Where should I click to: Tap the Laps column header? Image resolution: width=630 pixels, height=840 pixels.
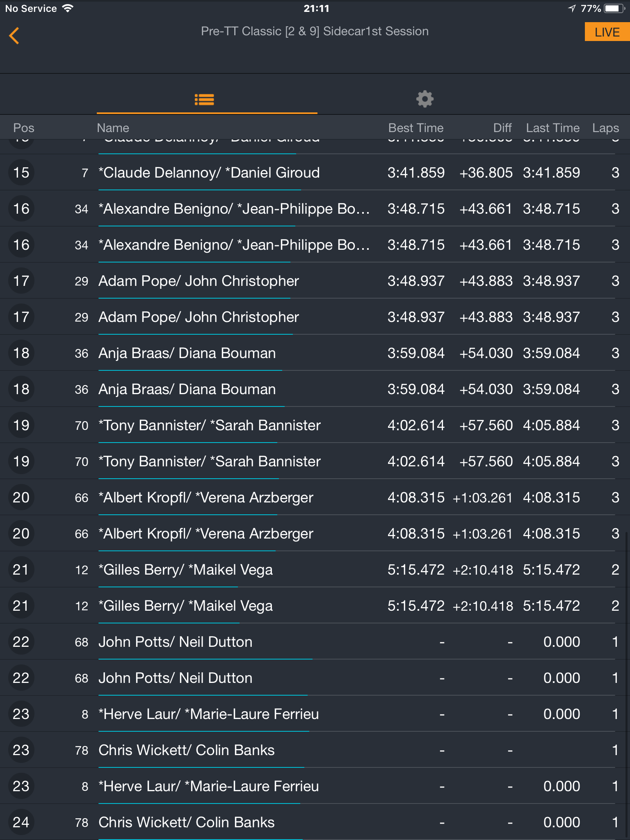pyautogui.click(x=605, y=128)
